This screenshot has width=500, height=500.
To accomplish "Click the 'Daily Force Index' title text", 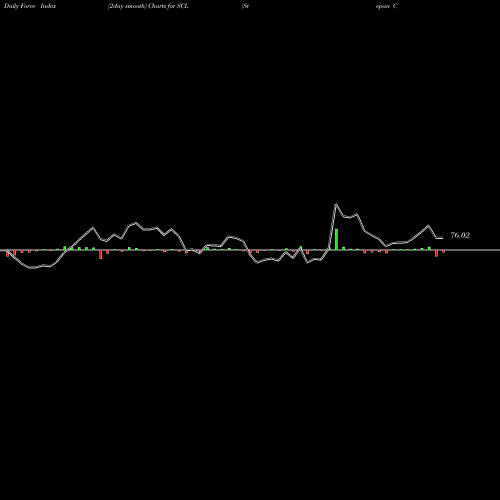I will pyautogui.click(x=30, y=6).
